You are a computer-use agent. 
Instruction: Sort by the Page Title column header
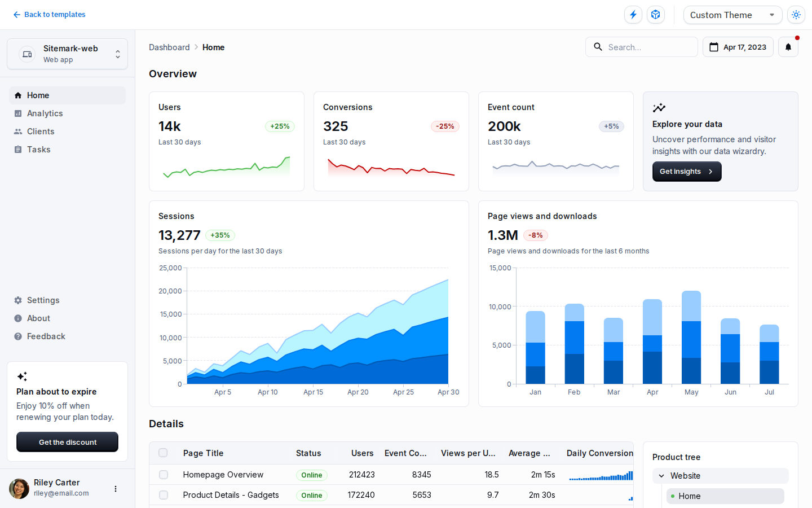tap(204, 453)
